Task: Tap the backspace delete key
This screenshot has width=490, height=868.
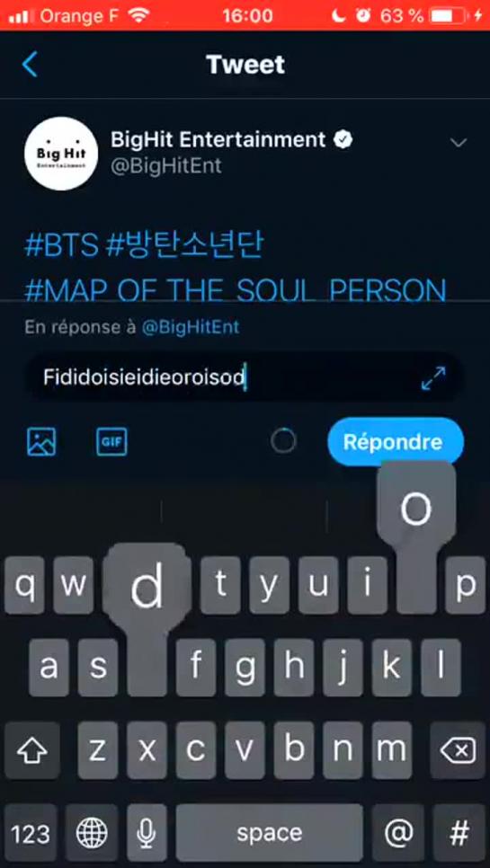Action: pos(458,750)
